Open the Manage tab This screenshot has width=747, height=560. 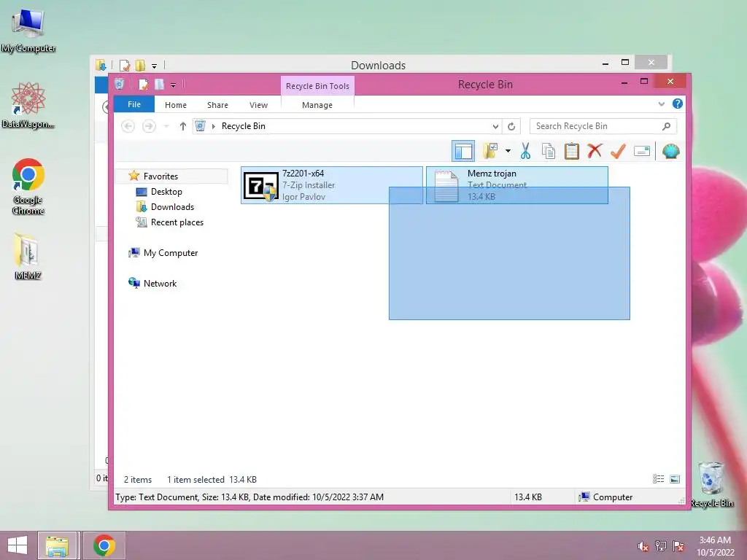coord(317,105)
